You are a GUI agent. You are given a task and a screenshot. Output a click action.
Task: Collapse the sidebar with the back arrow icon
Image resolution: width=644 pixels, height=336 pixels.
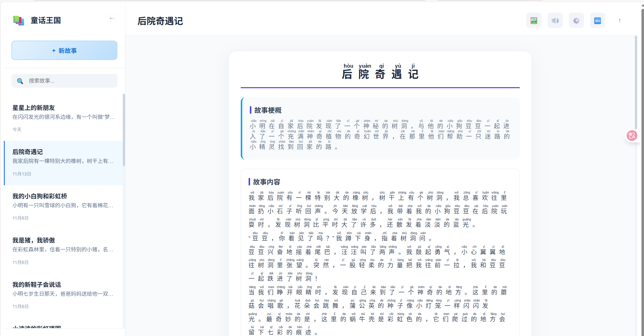coord(112,18)
